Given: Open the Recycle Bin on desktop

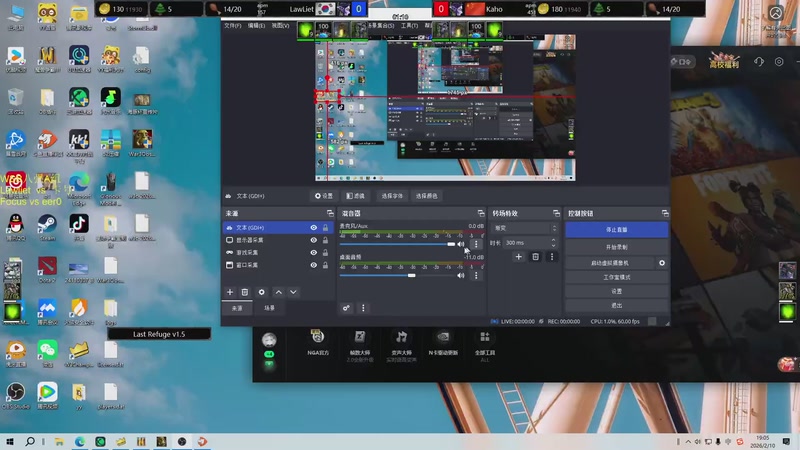Looking at the screenshot, I should 15,101.
